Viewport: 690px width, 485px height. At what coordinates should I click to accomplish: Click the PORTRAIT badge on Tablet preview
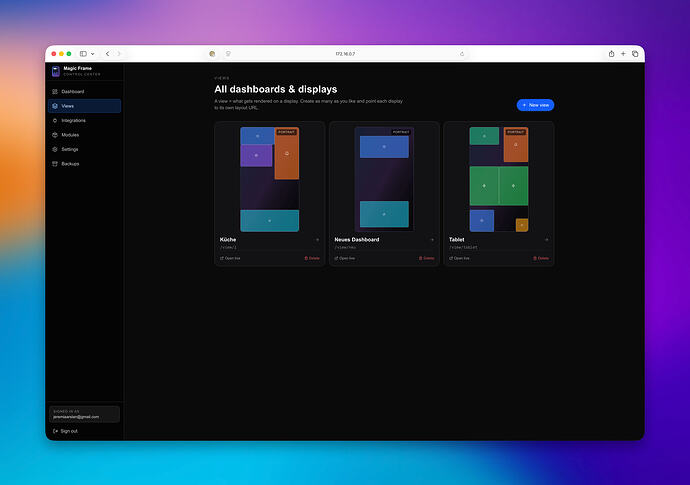pyautogui.click(x=515, y=132)
